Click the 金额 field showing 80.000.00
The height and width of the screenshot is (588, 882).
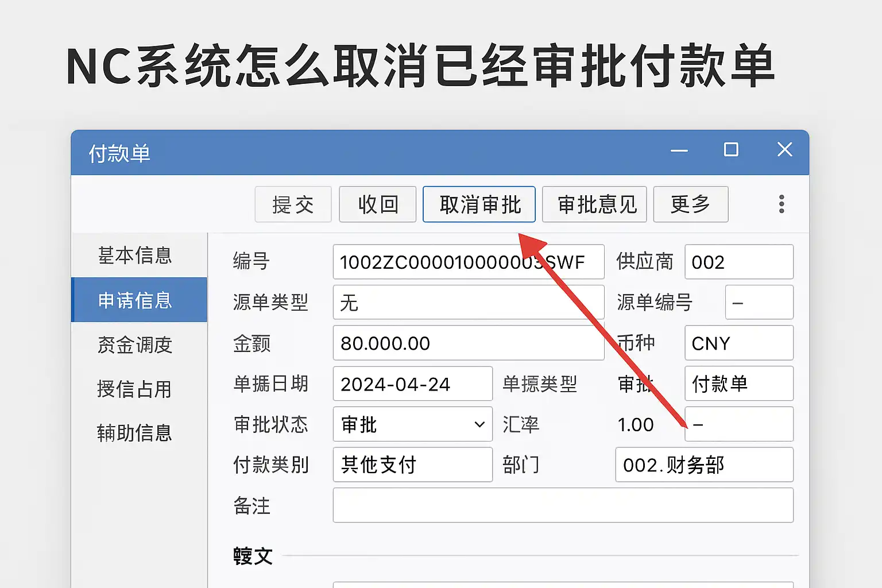tap(469, 343)
